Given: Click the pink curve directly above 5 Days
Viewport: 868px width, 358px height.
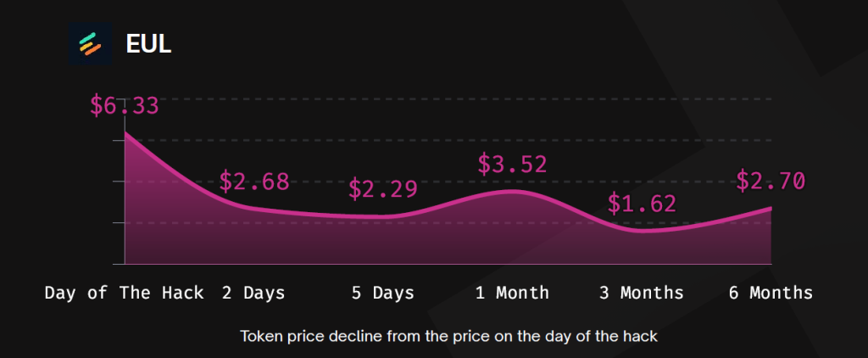Looking at the screenshot, I should (x=383, y=217).
